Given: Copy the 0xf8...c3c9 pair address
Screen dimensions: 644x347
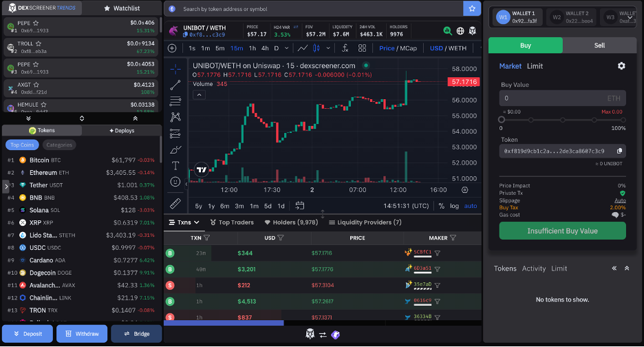Looking at the screenshot, I should pyautogui.click(x=185, y=34).
